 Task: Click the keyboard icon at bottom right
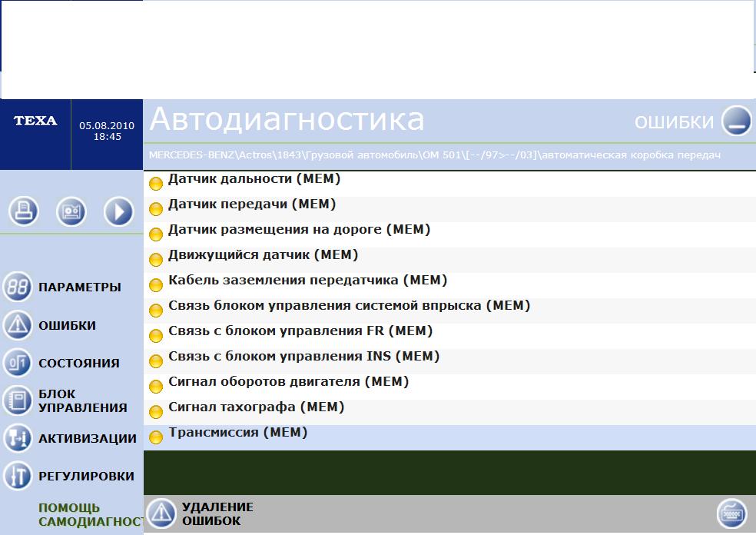[x=731, y=513]
